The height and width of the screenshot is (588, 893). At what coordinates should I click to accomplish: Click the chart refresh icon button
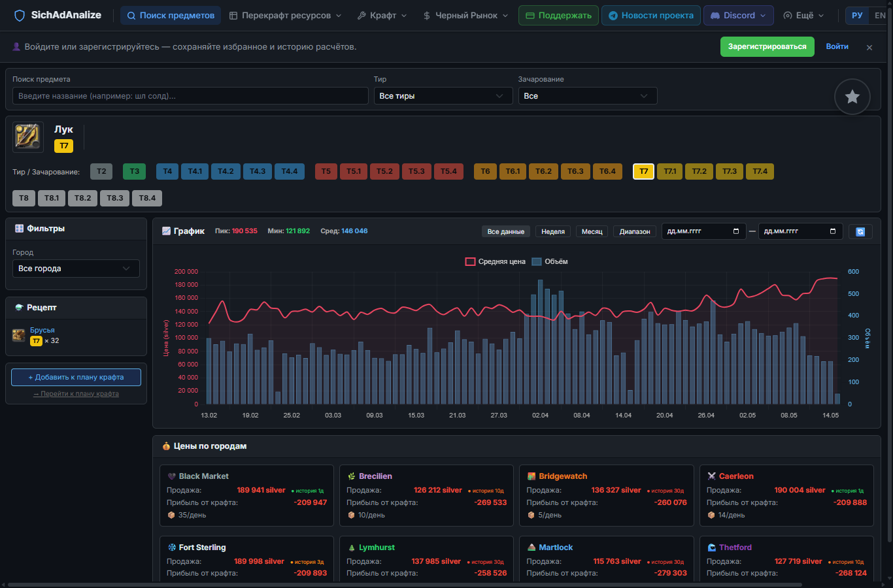tap(860, 231)
